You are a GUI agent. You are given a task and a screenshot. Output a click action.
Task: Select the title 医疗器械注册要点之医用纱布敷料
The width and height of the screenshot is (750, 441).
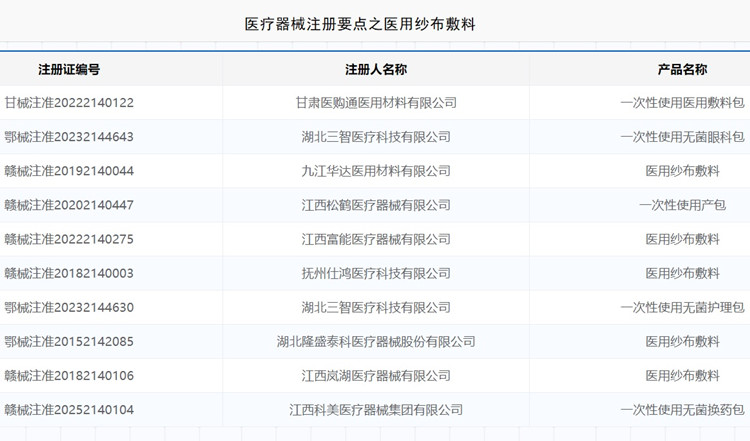pos(360,24)
